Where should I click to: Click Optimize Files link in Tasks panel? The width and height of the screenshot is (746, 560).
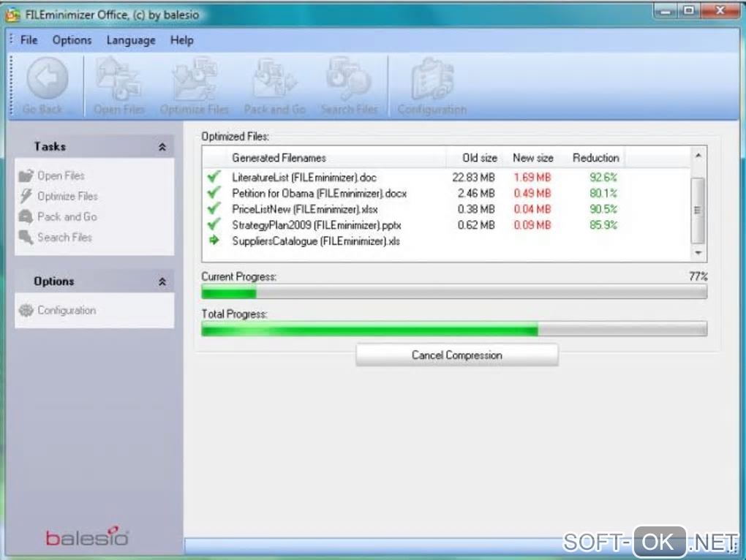point(67,197)
